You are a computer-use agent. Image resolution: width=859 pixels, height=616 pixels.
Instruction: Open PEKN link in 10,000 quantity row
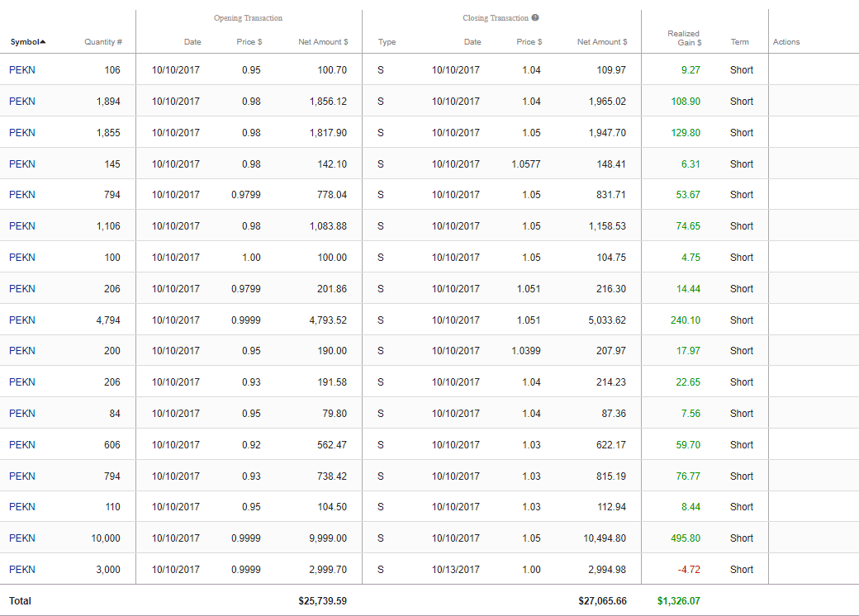[x=22, y=538]
